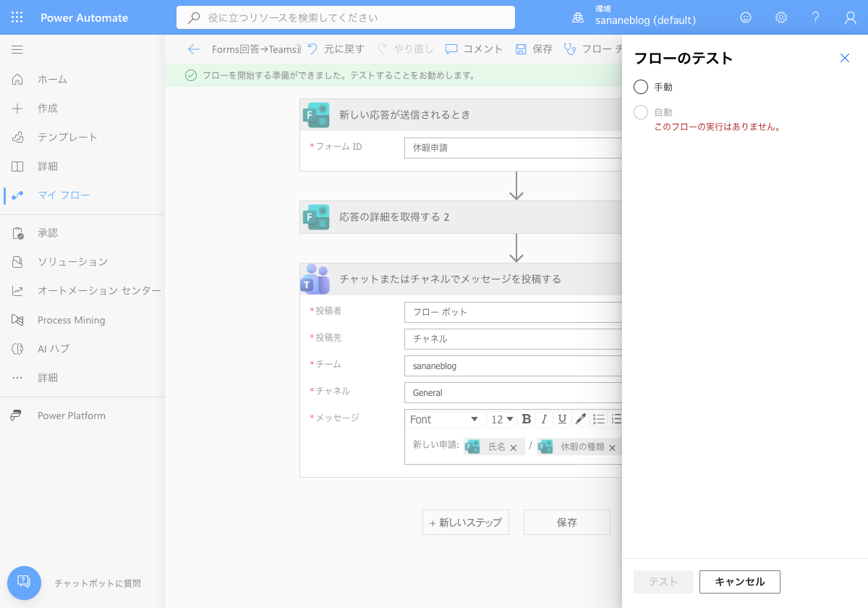
Task: Remove the 休暇の種類 dynamic token
Action: tap(612, 448)
